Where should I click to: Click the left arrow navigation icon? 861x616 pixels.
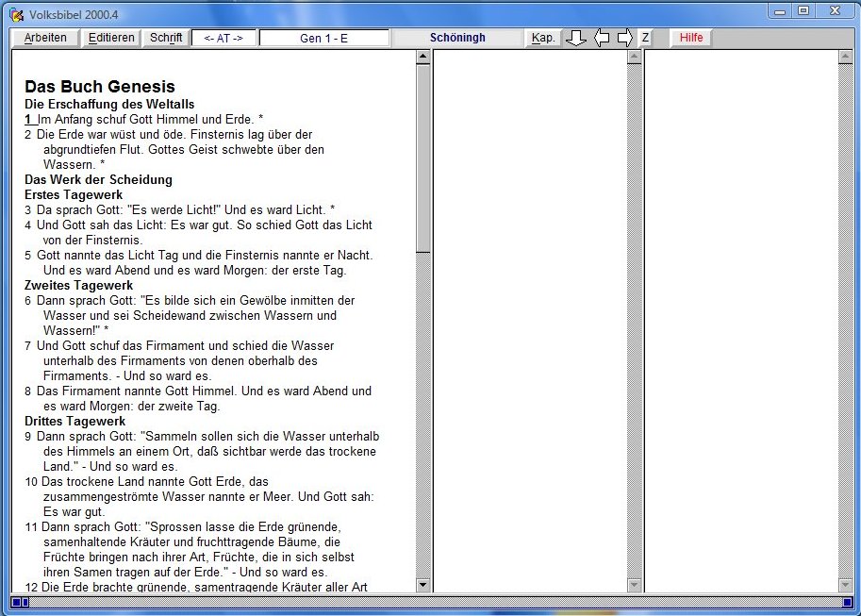click(x=602, y=38)
